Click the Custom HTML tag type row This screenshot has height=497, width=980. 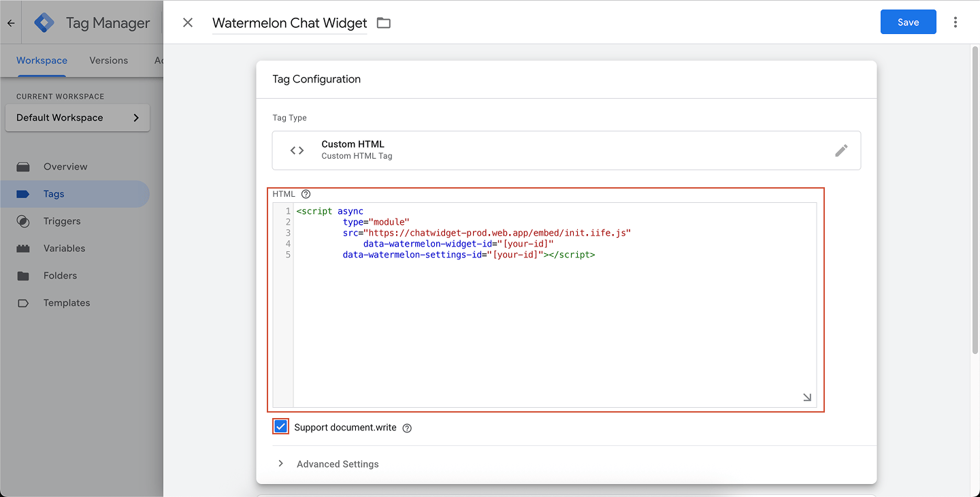tap(566, 150)
